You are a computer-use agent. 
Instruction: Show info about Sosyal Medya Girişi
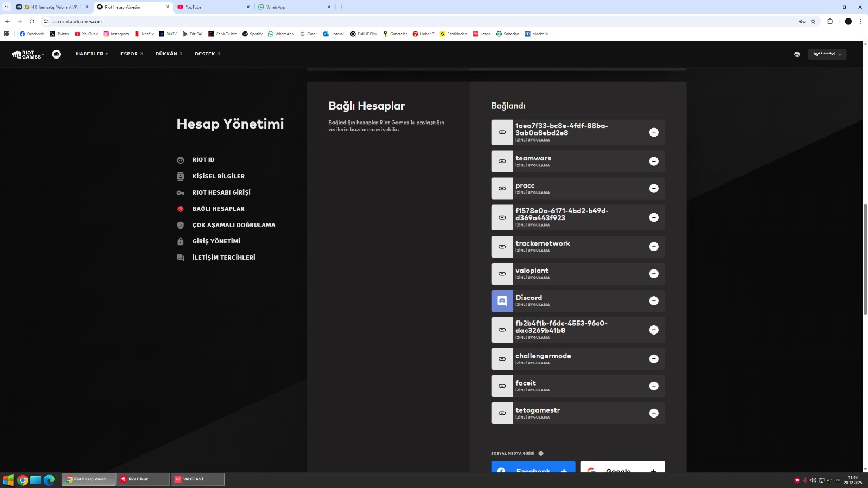[x=541, y=453]
